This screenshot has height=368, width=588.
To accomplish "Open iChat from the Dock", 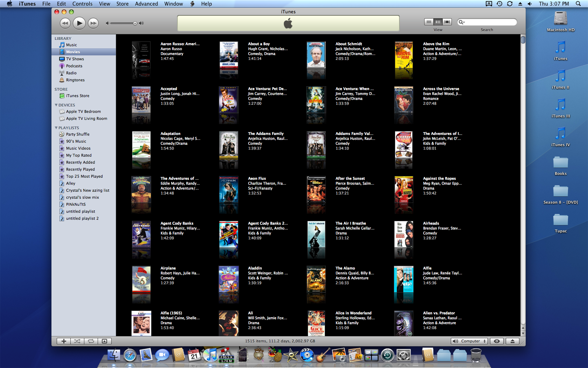I will tap(162, 355).
